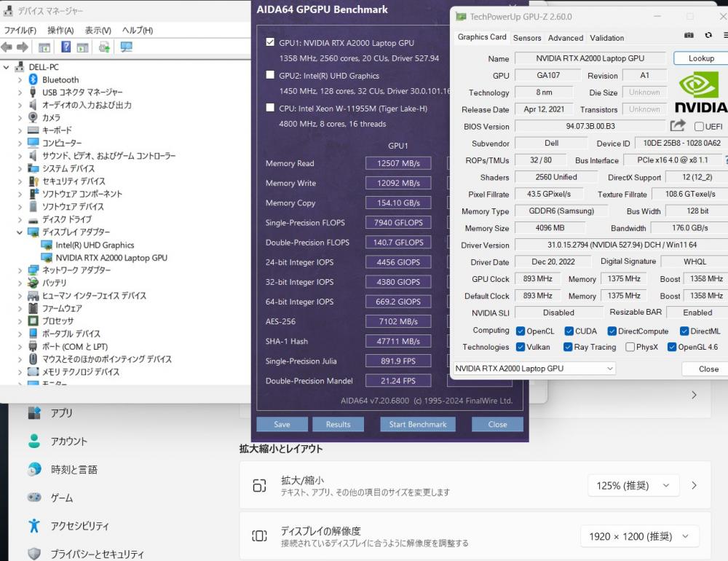The image size is (728, 561).
Task: Open the GPU selection dropdown in GPU-Z
Action: (x=535, y=369)
